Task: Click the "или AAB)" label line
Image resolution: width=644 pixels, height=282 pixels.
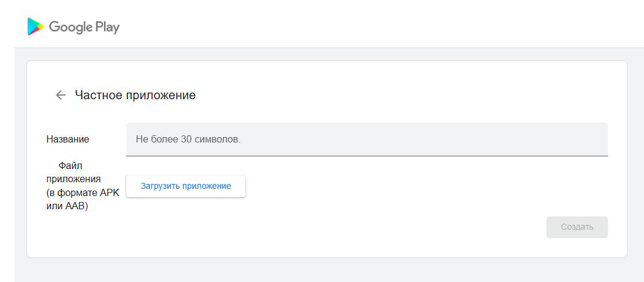Action: [x=67, y=206]
